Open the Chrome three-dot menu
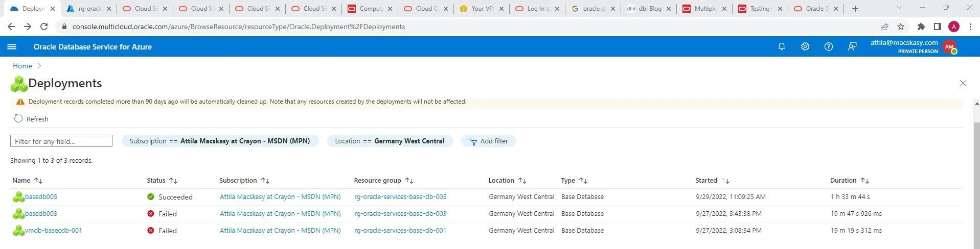Image resolution: width=980 pixels, height=249 pixels. click(970, 27)
